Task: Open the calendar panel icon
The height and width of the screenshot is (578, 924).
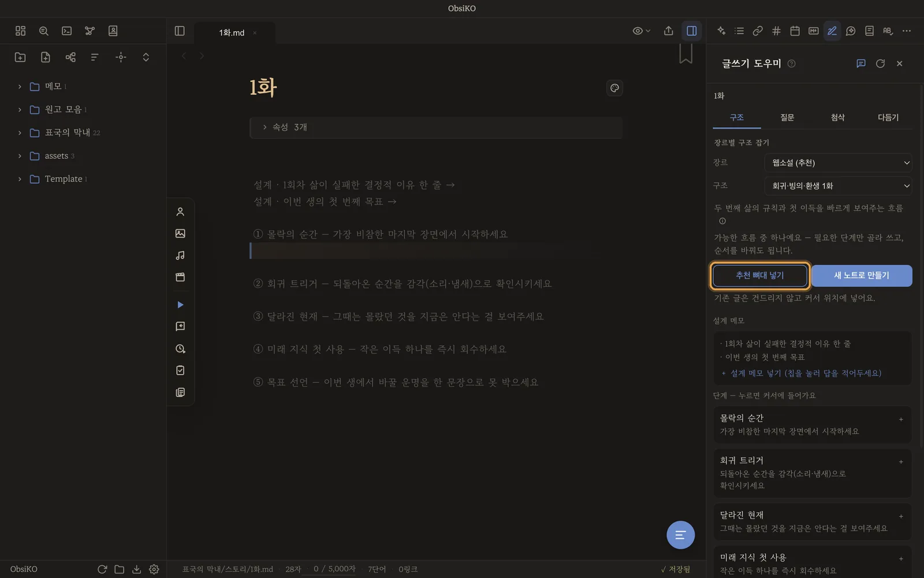Action: pyautogui.click(x=795, y=31)
